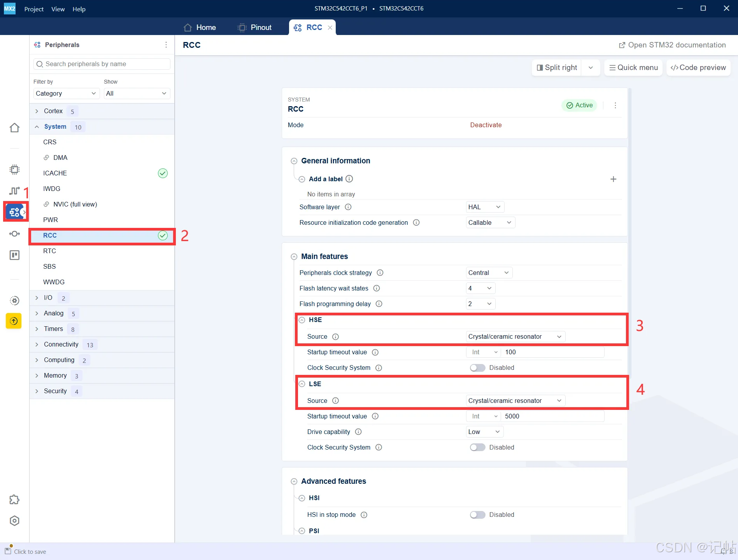Screen dimensions: 738x560
Task: Open the pinout chip view in sidebar
Action: (14, 170)
